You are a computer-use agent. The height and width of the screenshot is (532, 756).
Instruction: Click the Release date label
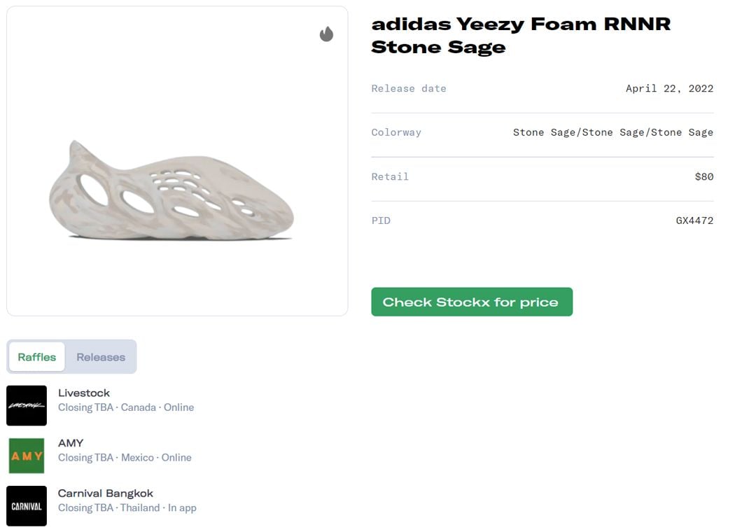409,88
